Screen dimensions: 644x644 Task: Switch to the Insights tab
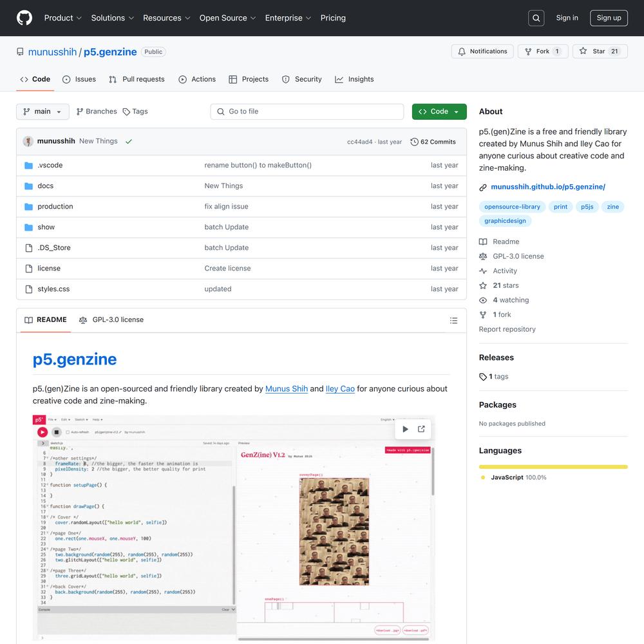click(354, 79)
